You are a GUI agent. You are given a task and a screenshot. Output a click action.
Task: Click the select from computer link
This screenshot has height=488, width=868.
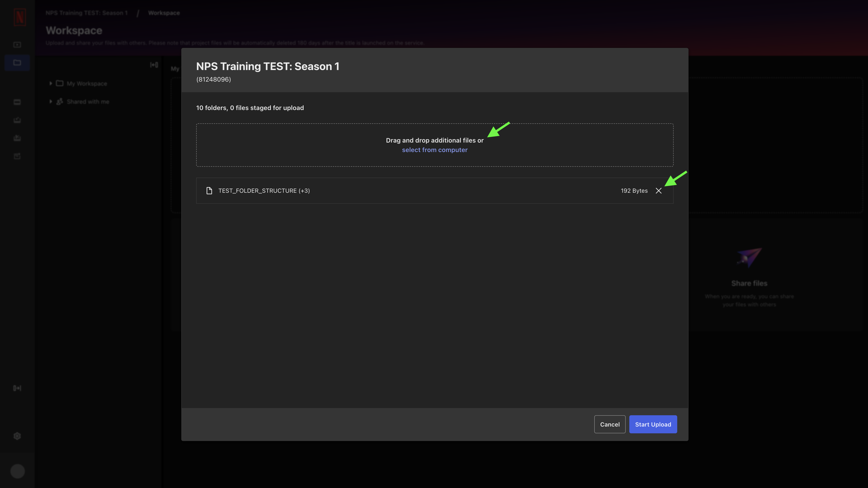435,150
